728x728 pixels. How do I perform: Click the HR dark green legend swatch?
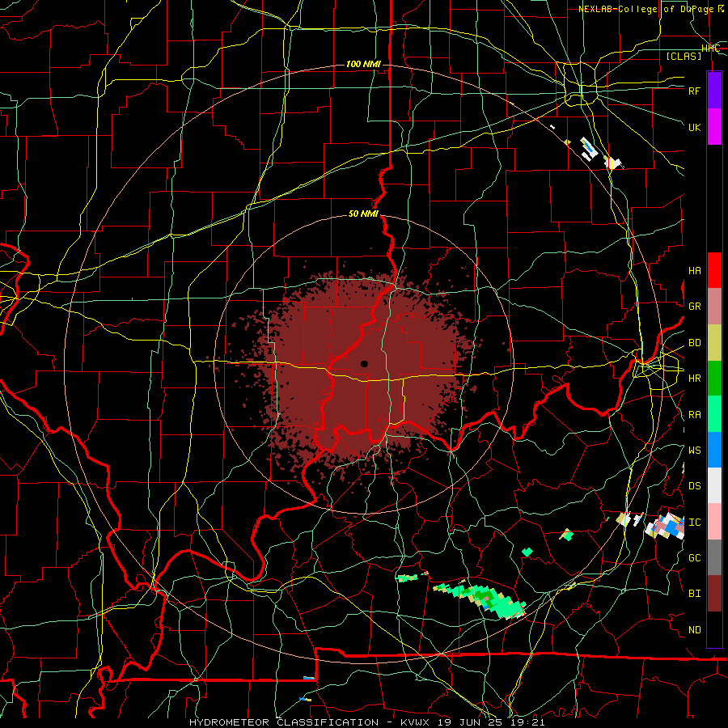[714, 379]
